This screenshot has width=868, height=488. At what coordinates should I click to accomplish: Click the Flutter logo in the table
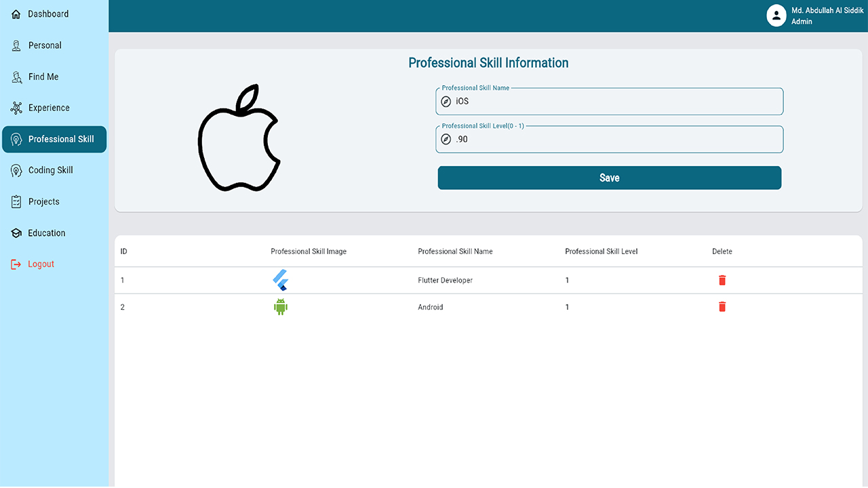(x=280, y=280)
